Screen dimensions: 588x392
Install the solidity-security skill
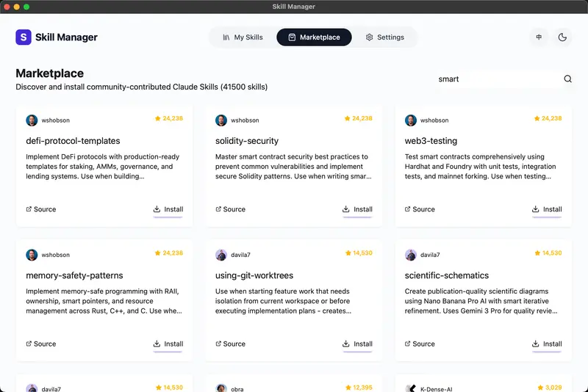[x=357, y=209]
